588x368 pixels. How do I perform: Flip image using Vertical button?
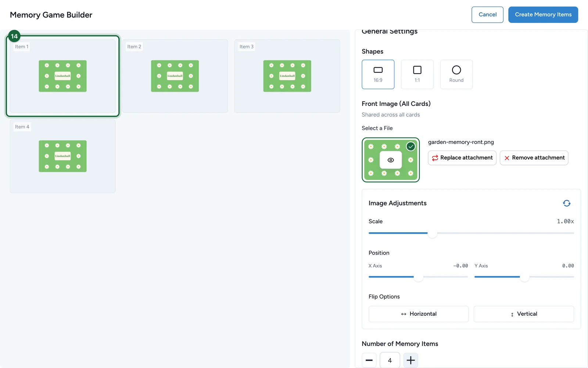524,314
